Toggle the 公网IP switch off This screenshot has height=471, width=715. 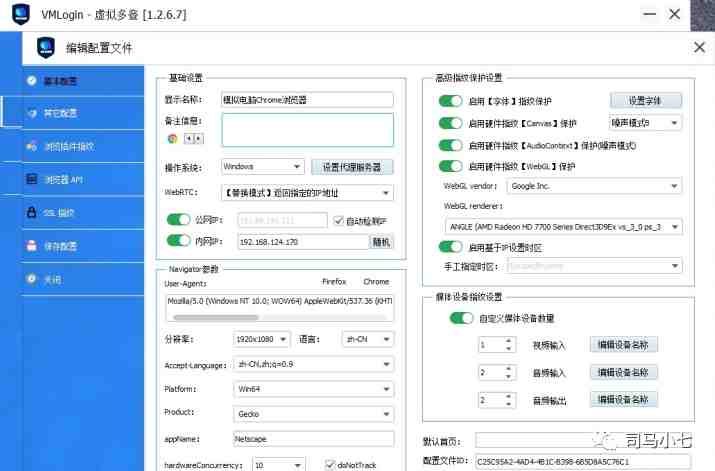(x=179, y=220)
